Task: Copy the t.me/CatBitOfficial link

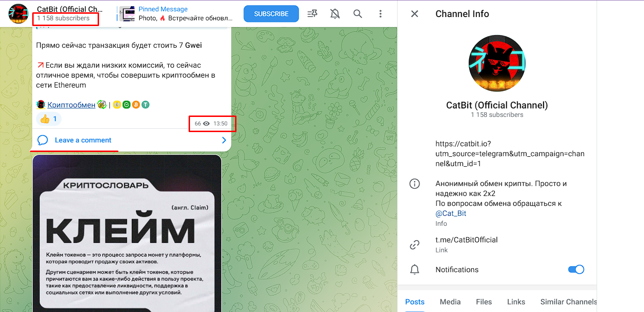Action: click(x=466, y=240)
